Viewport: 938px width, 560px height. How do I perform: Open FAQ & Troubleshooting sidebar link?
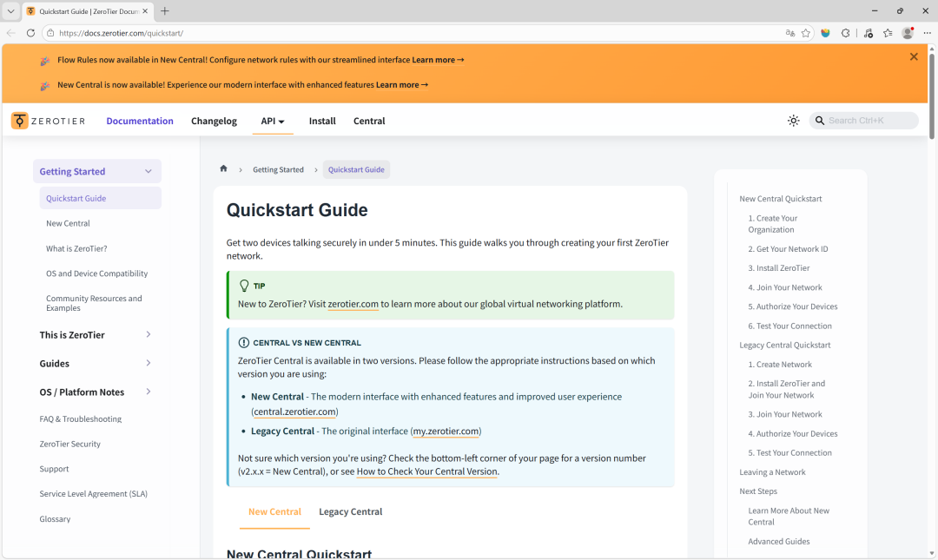point(81,418)
